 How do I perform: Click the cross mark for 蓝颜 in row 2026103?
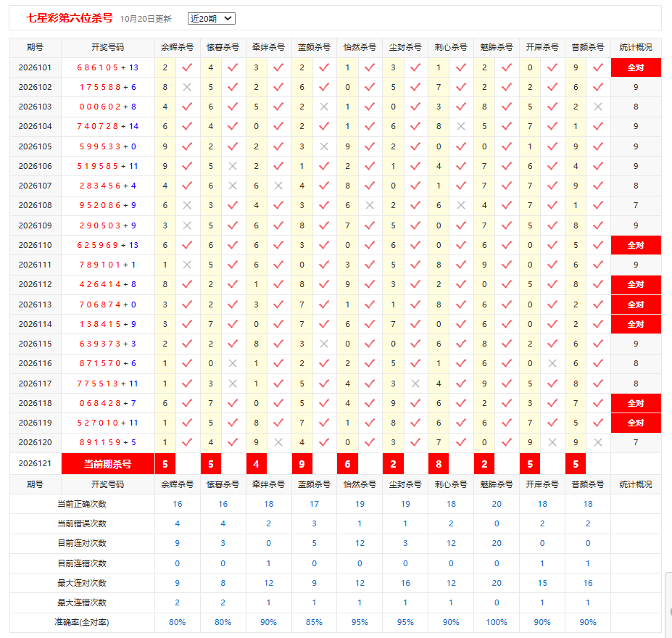[324, 107]
